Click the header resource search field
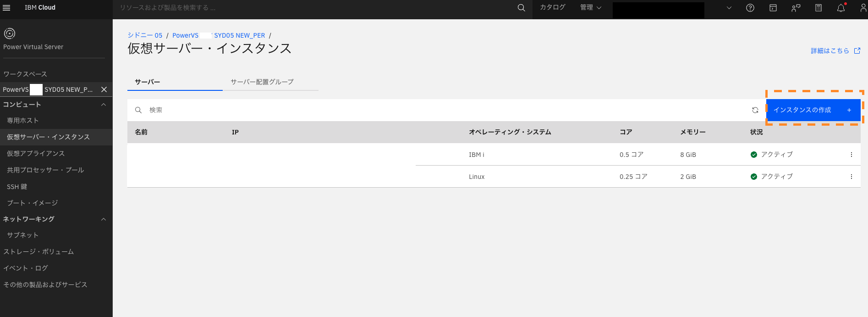 click(316, 8)
